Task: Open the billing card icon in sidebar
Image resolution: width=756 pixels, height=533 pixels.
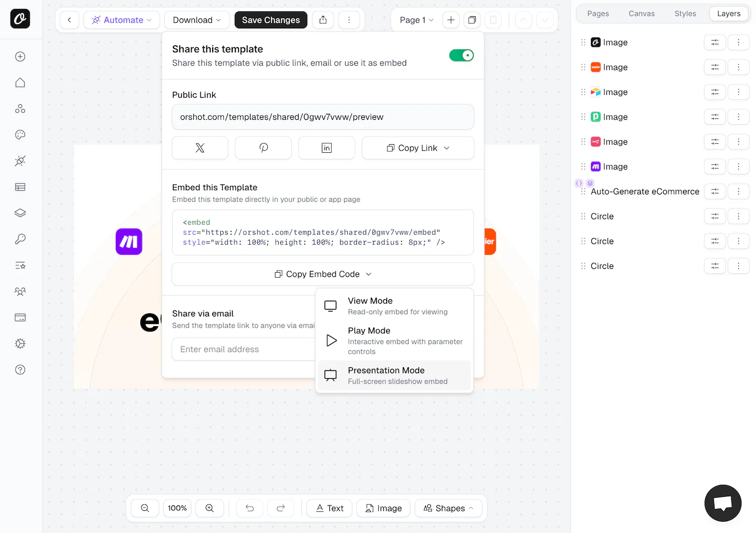Action: (20, 318)
